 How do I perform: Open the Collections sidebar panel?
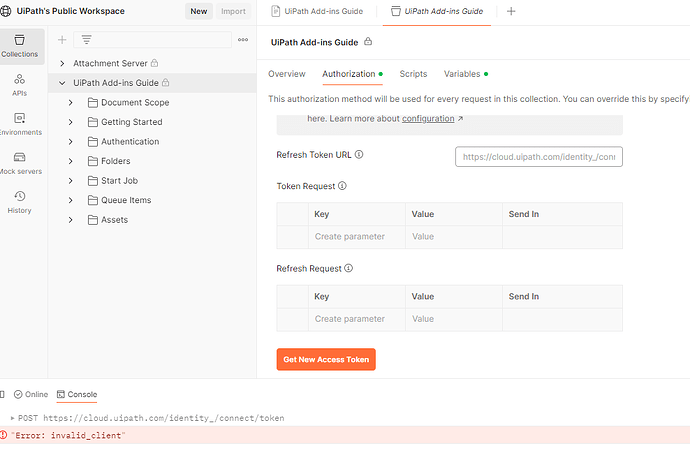[x=20, y=46]
